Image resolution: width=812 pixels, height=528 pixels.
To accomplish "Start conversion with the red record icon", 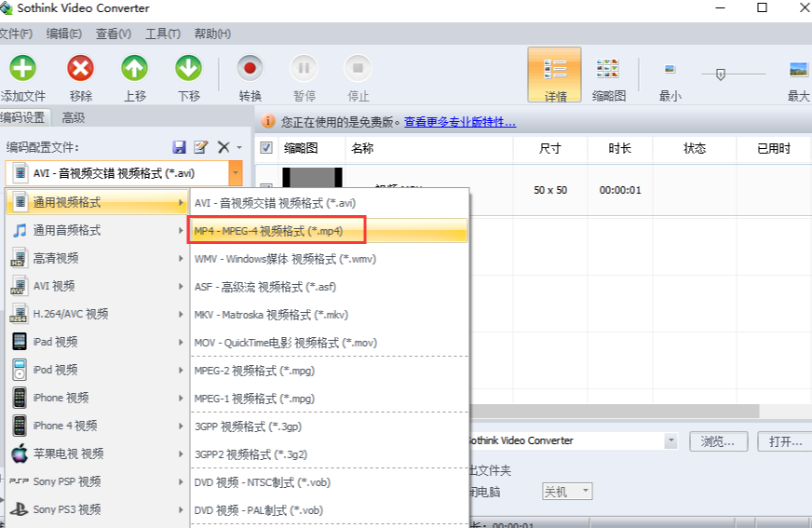I will [x=250, y=68].
